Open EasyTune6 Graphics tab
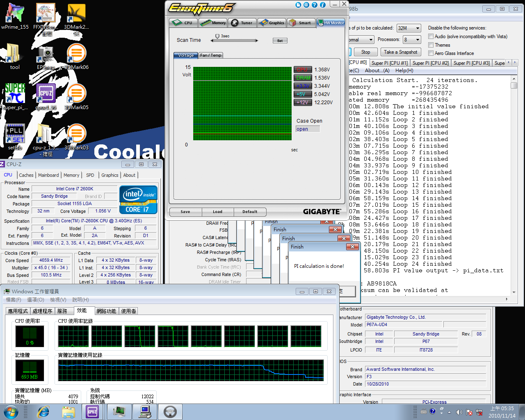Screen dimensions: 525x420 (272, 23)
